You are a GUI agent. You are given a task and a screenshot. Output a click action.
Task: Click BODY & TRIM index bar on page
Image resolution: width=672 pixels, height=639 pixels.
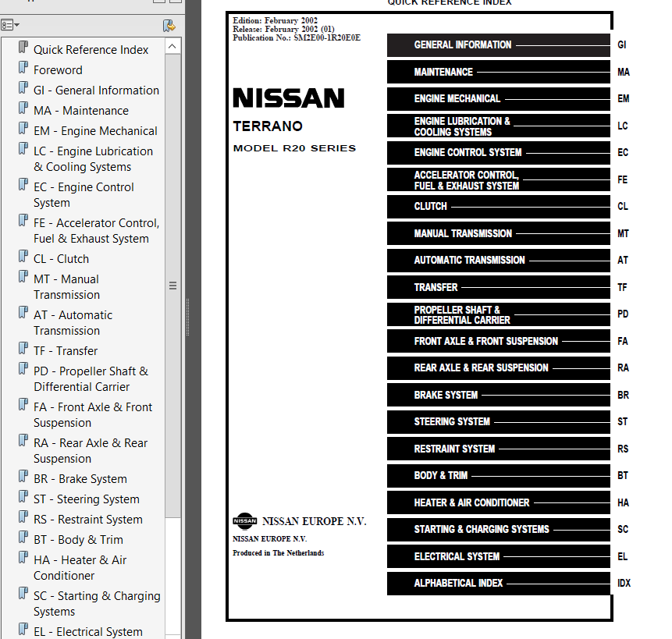pos(499,476)
